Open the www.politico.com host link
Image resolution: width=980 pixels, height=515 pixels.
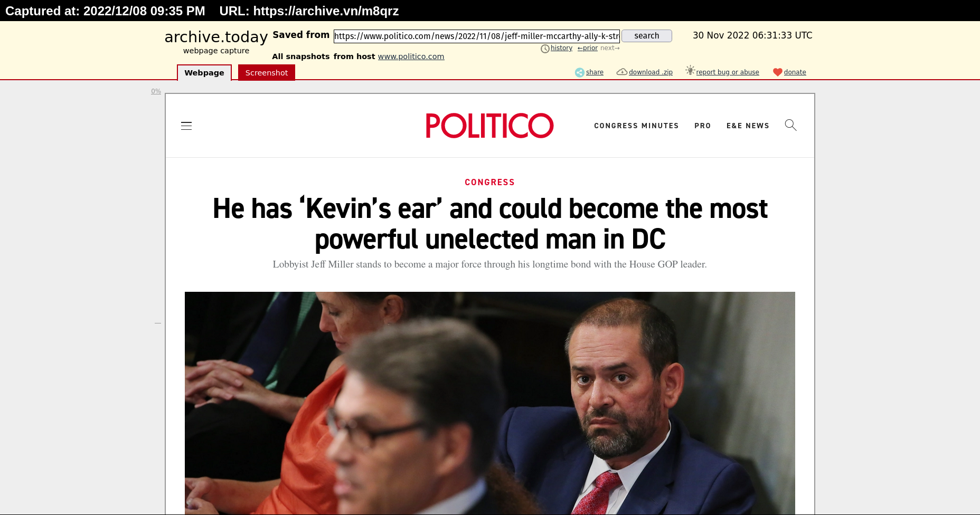[x=411, y=56]
